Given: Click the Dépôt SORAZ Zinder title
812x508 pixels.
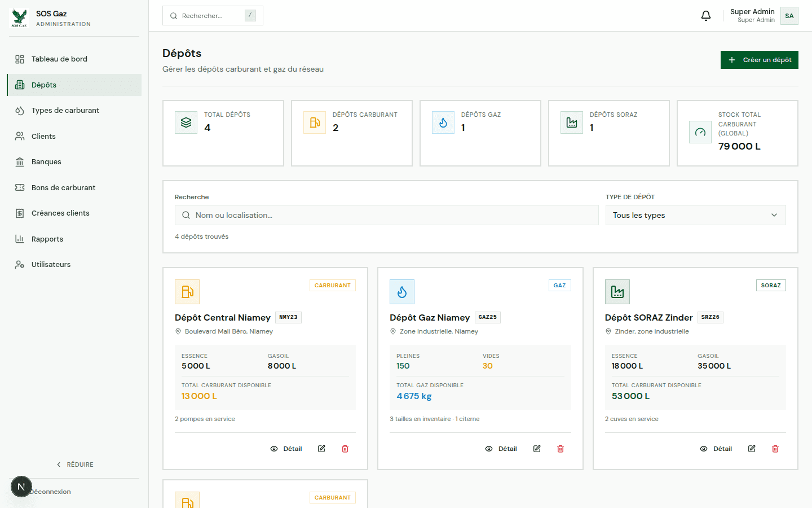Looking at the screenshot, I should pyautogui.click(x=648, y=318).
